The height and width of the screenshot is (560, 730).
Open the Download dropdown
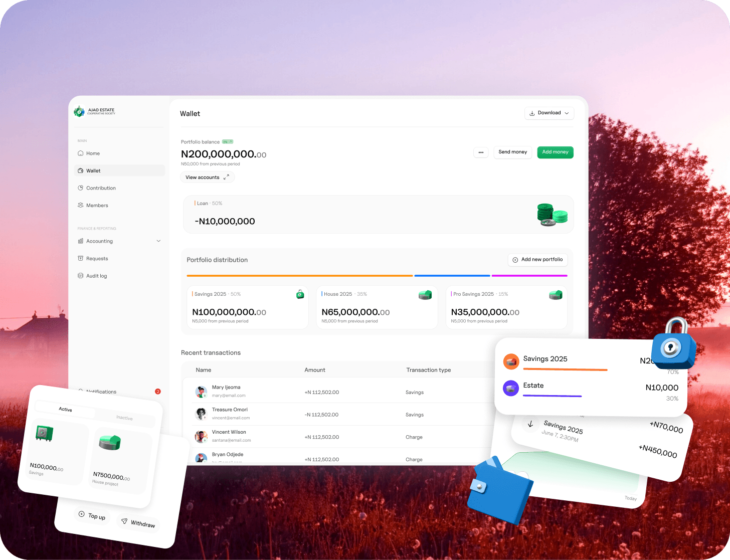click(549, 113)
